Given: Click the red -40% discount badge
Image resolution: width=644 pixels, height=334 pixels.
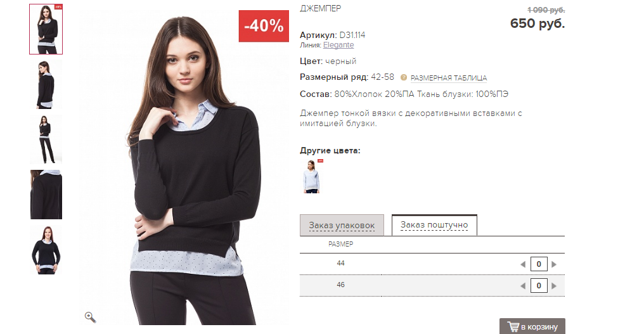Looking at the screenshot, I should click(264, 26).
